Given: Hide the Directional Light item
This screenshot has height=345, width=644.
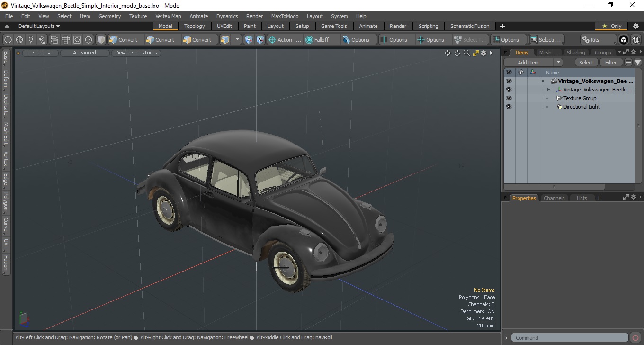Looking at the screenshot, I should (509, 107).
